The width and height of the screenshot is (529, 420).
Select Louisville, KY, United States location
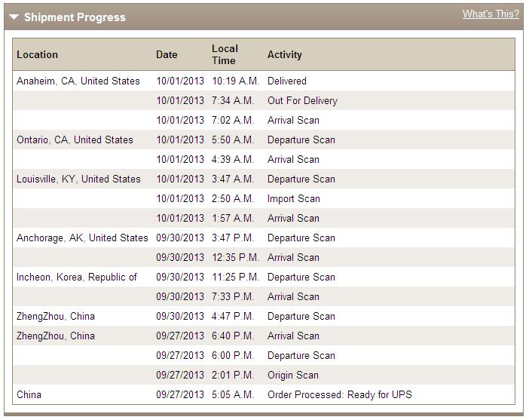[x=78, y=179]
